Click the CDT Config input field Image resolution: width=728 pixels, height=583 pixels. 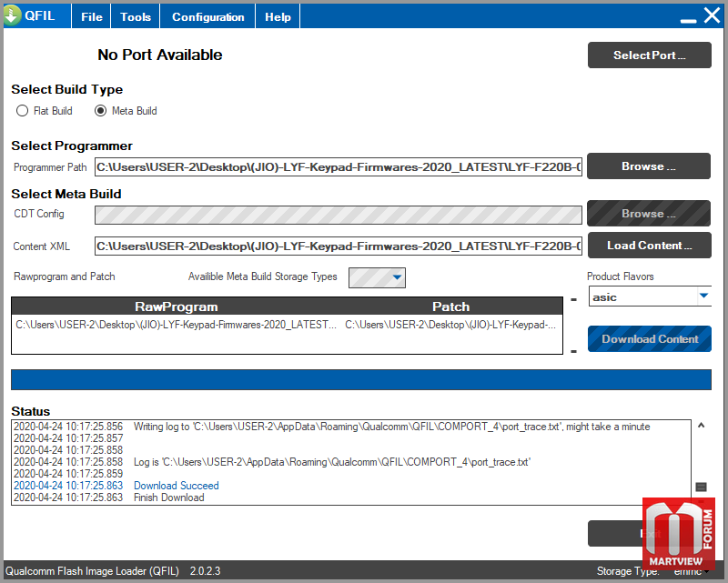click(x=339, y=215)
